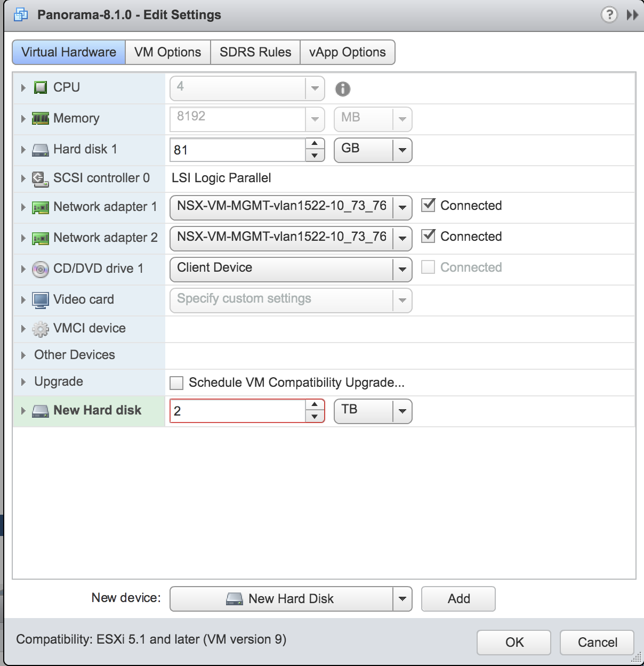Switch to VM Options tab
644x666 pixels.
point(168,52)
